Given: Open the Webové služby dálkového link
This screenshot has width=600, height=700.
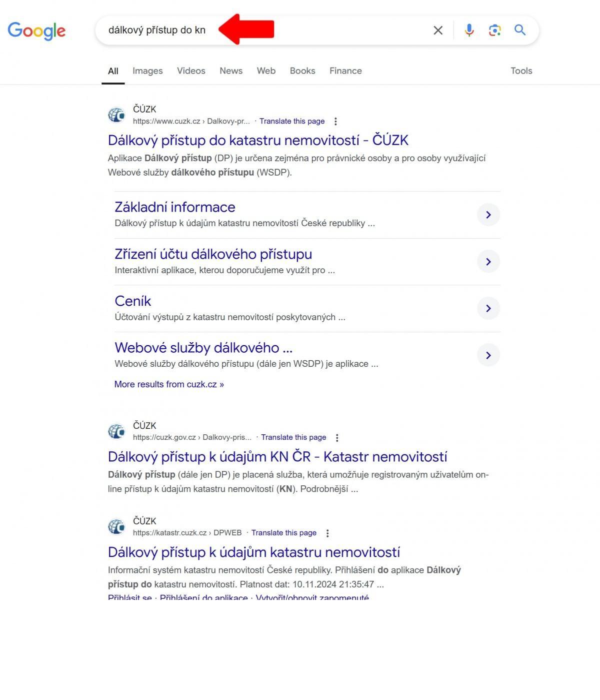Looking at the screenshot, I should point(203,348).
